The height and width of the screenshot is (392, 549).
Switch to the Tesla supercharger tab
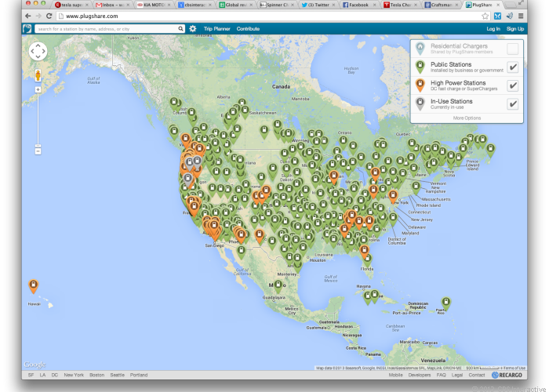coord(72,5)
